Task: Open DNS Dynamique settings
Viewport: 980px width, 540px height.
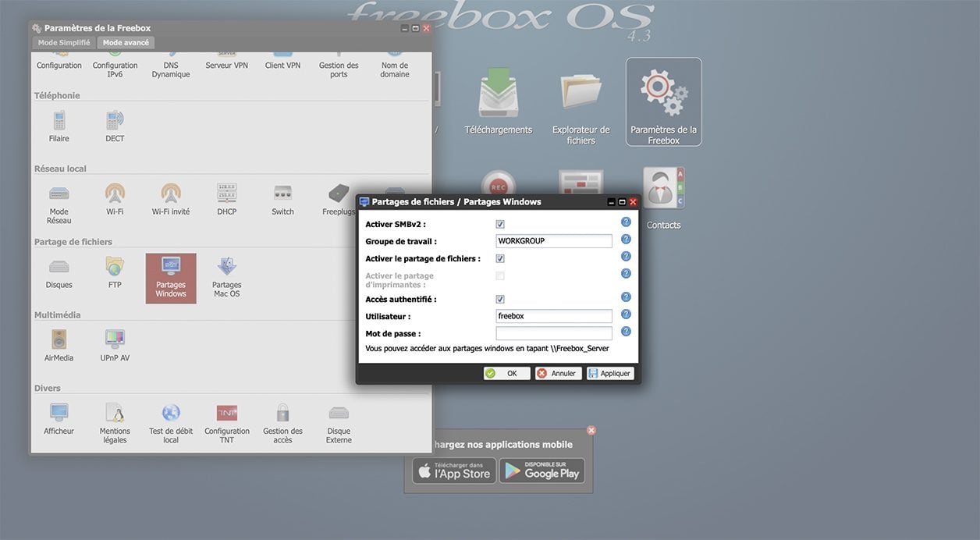Action: [x=171, y=64]
